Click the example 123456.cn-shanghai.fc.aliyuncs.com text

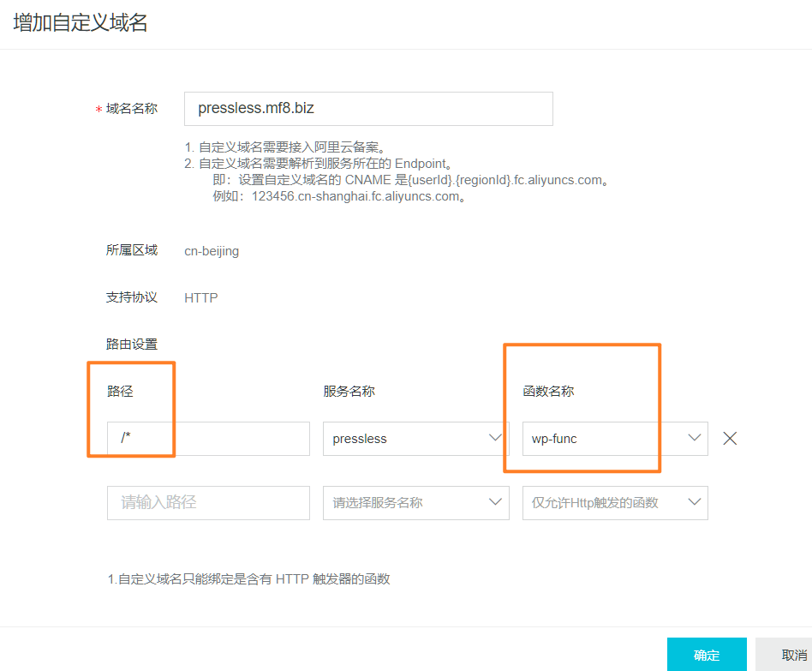(x=339, y=196)
